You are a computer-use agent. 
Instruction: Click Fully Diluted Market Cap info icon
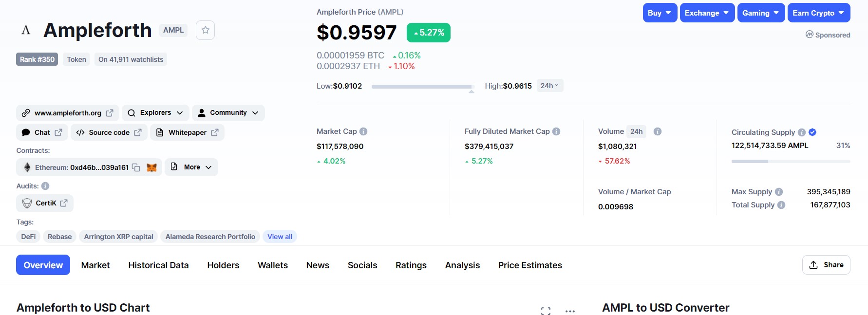tap(556, 131)
